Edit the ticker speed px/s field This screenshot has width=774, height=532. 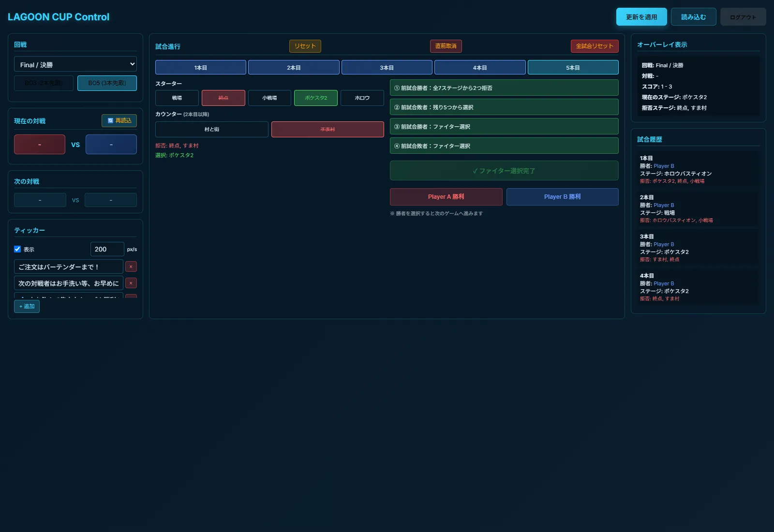click(x=107, y=249)
